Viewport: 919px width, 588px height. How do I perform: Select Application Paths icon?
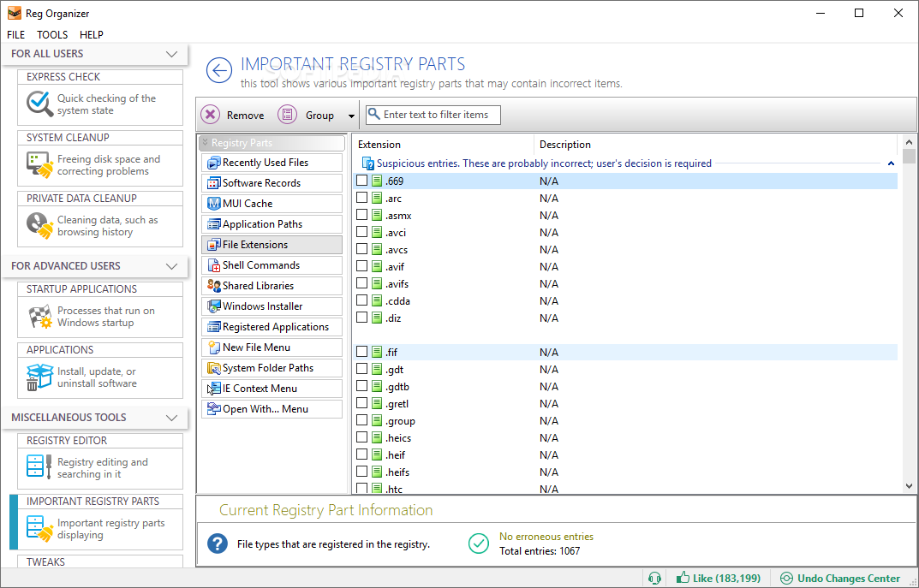(214, 224)
